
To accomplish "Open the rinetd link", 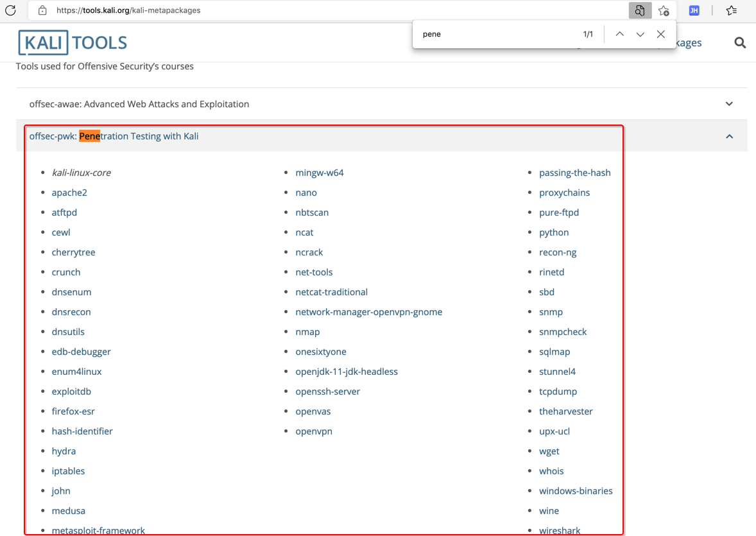I will pos(551,272).
